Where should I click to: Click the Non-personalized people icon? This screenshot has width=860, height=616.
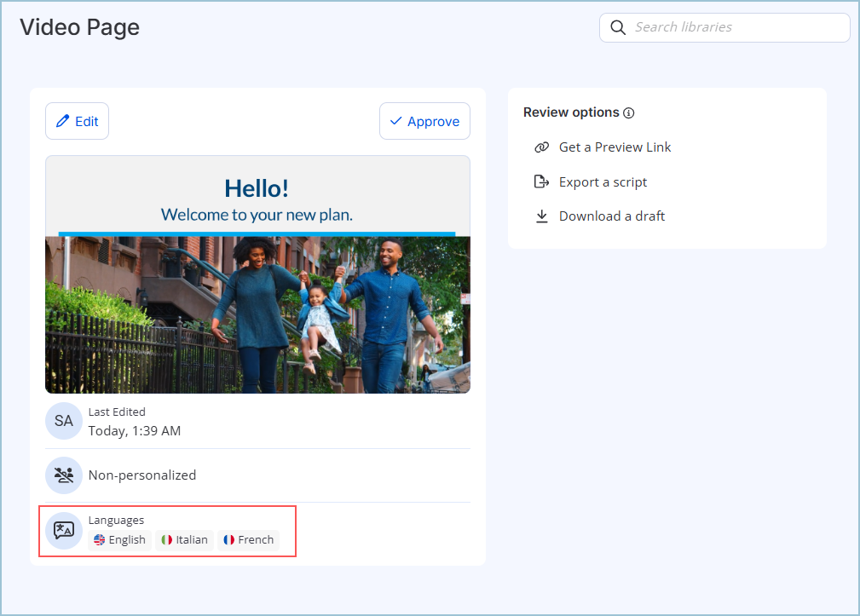click(64, 475)
